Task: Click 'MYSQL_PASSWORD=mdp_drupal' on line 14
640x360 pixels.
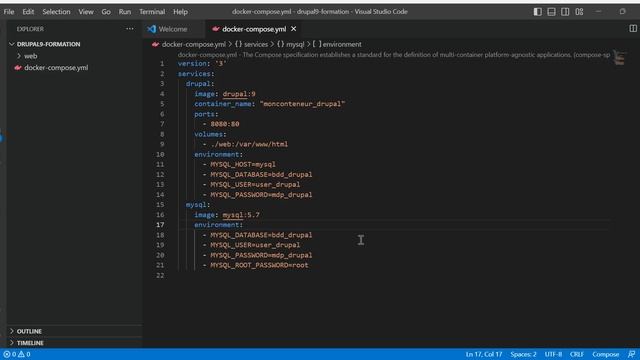Action: click(261, 195)
